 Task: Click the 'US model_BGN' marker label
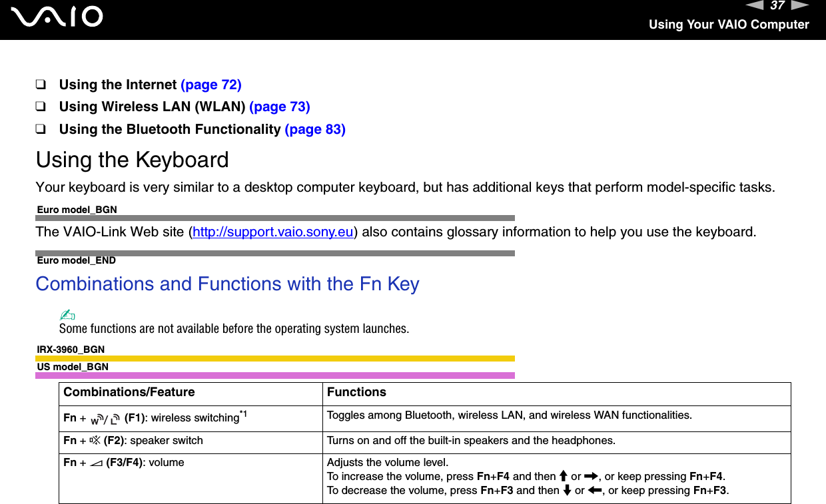pos(73,367)
